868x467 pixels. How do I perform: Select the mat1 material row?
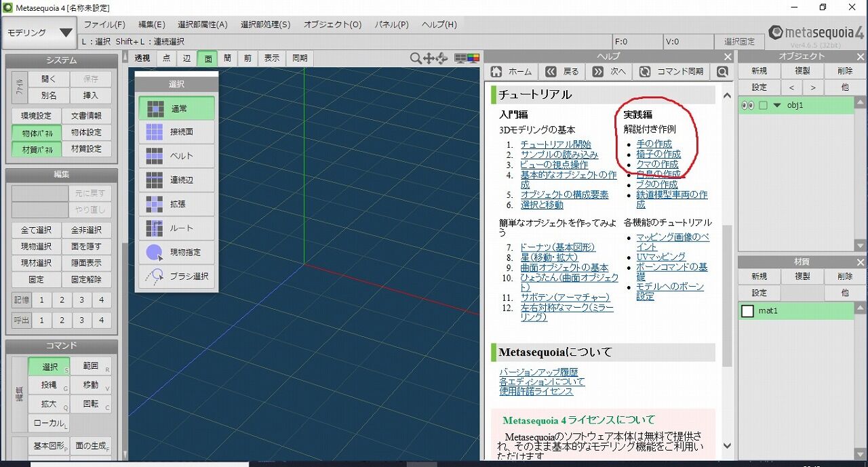796,311
